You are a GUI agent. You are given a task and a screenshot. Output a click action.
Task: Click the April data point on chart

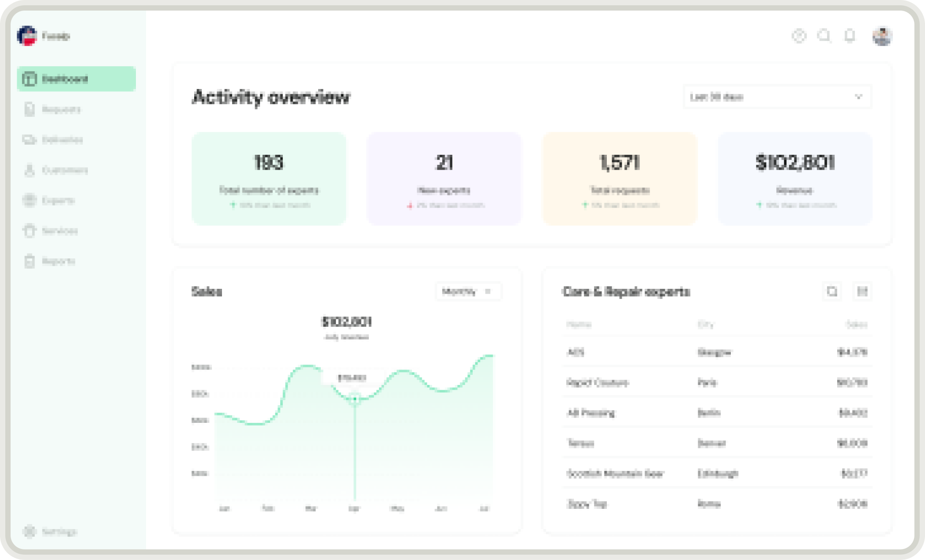(x=355, y=399)
